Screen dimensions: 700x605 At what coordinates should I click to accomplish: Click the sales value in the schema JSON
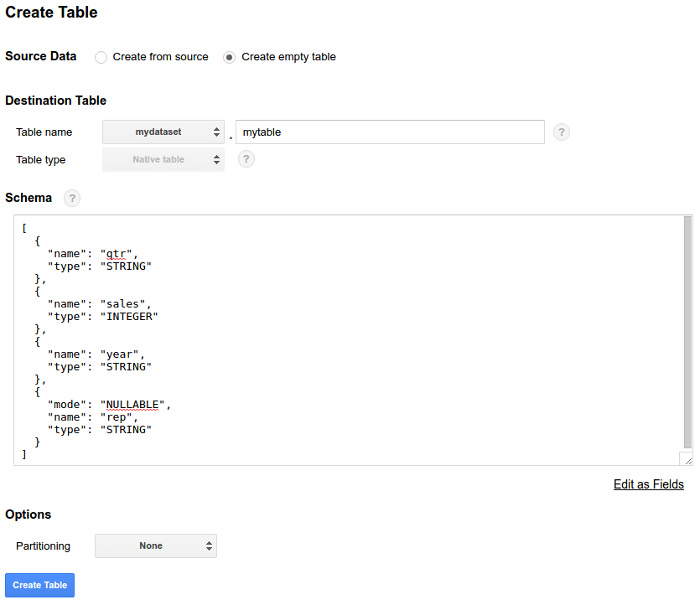[x=122, y=304]
